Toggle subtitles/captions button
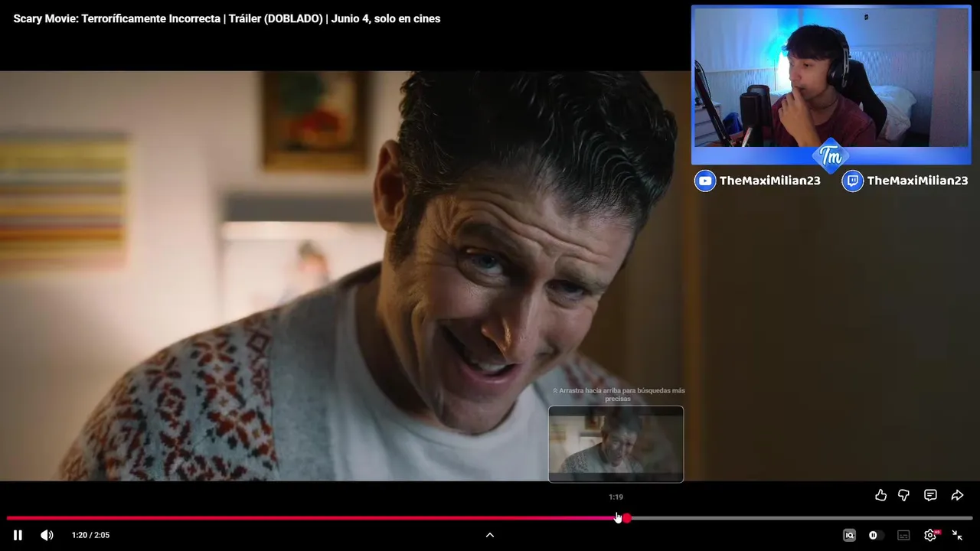Image resolution: width=980 pixels, height=551 pixels. tap(903, 535)
